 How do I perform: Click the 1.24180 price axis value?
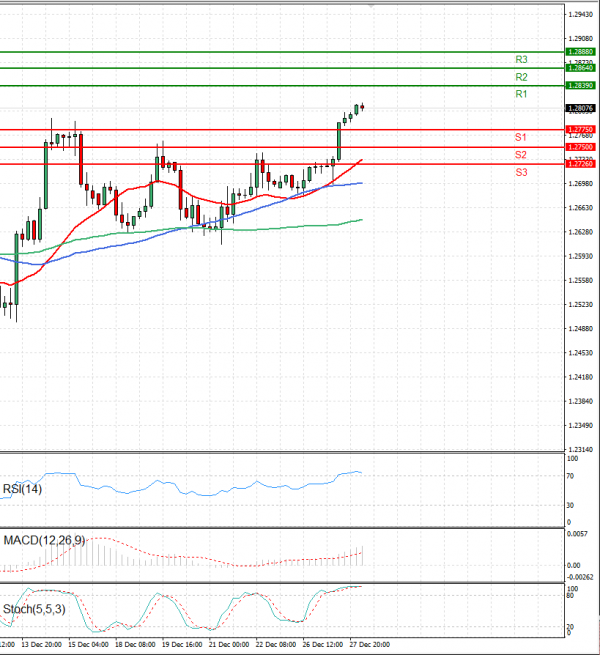pos(581,378)
